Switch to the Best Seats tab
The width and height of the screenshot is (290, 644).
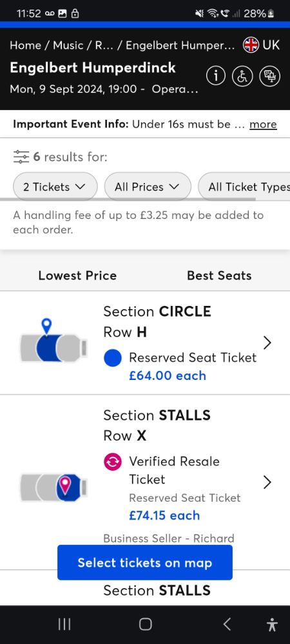click(x=219, y=276)
